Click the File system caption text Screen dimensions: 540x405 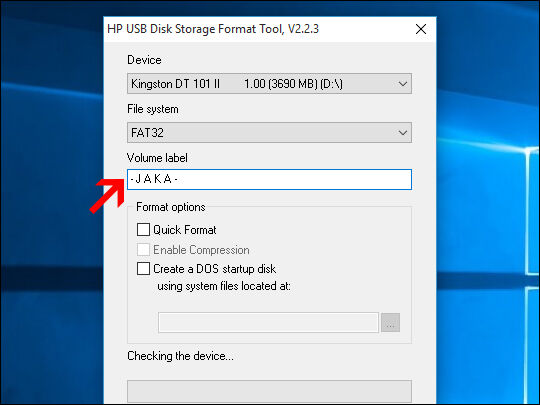[153, 109]
